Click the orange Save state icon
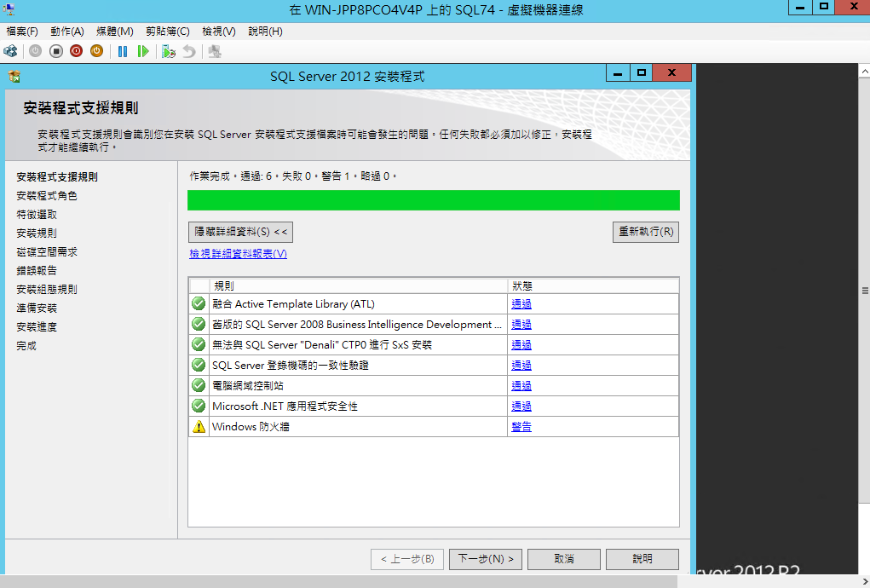870x588 pixels. (x=96, y=52)
